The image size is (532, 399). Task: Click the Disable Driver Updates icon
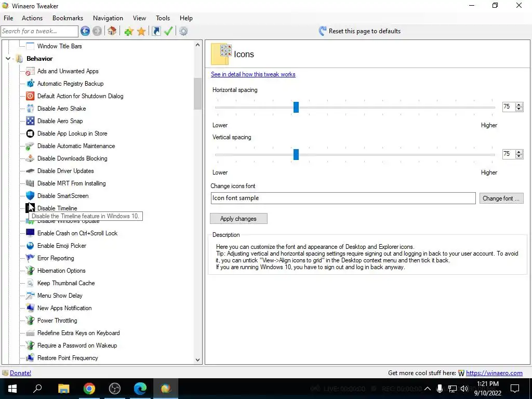30,170
